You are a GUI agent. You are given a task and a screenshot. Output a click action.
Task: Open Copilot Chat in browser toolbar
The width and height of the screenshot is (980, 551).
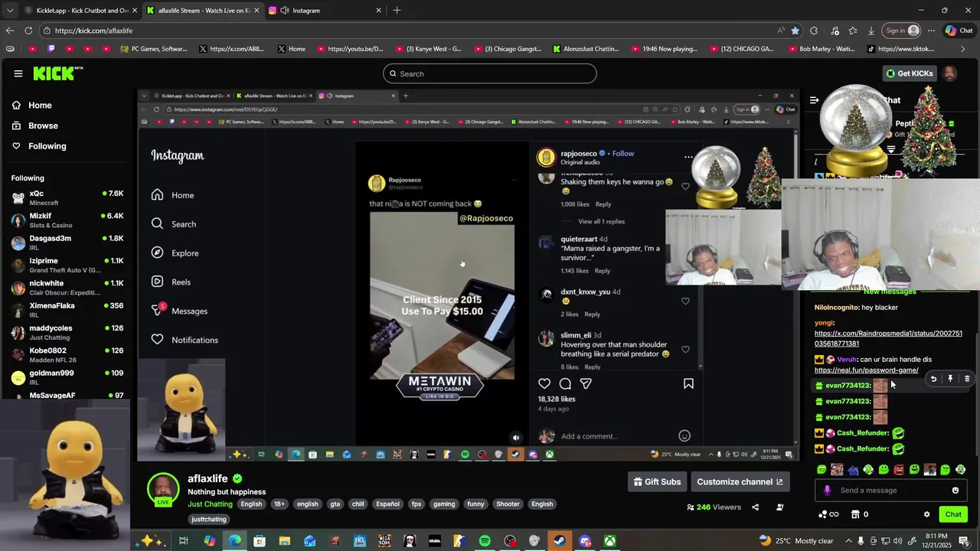(959, 31)
